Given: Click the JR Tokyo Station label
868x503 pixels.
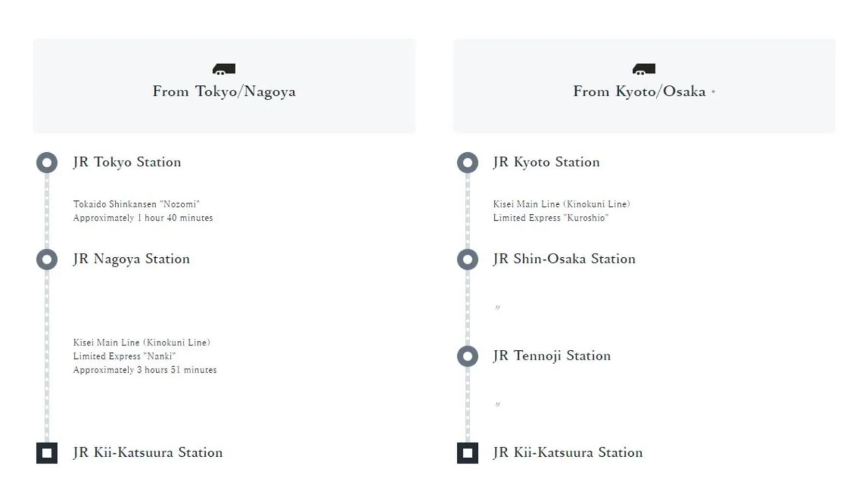Looking at the screenshot, I should pos(127,162).
